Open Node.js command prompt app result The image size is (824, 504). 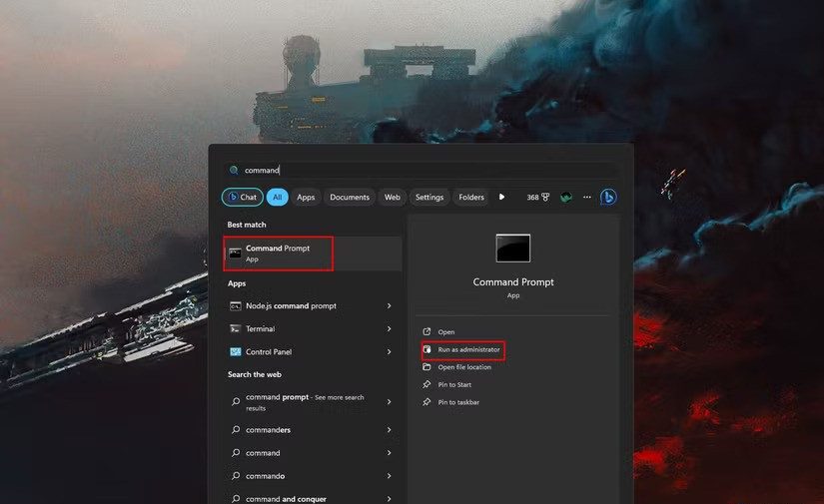click(313, 306)
